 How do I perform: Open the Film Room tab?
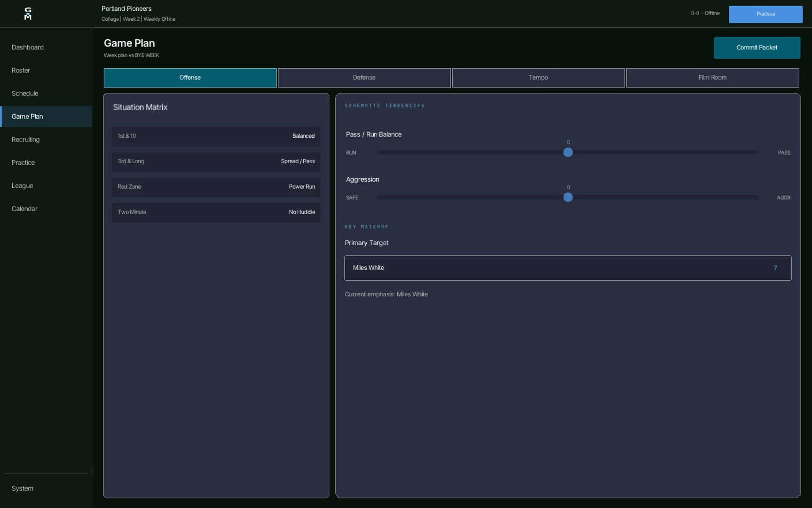coord(712,78)
